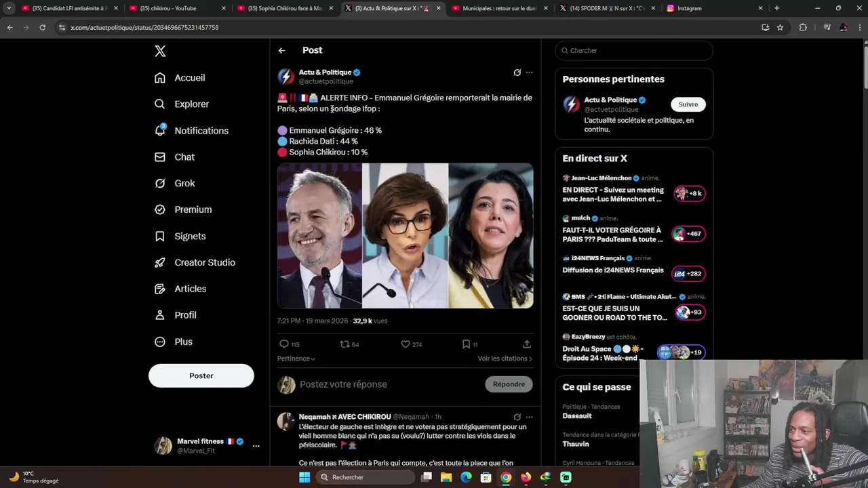The height and width of the screenshot is (488, 868).
Task: Open Plus more options
Action: click(x=174, y=342)
